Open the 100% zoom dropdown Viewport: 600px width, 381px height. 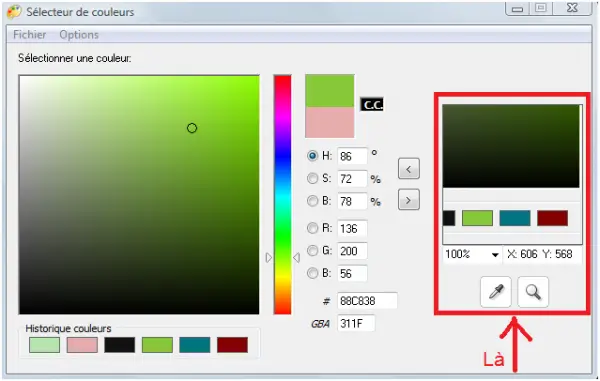pyautogui.click(x=472, y=254)
